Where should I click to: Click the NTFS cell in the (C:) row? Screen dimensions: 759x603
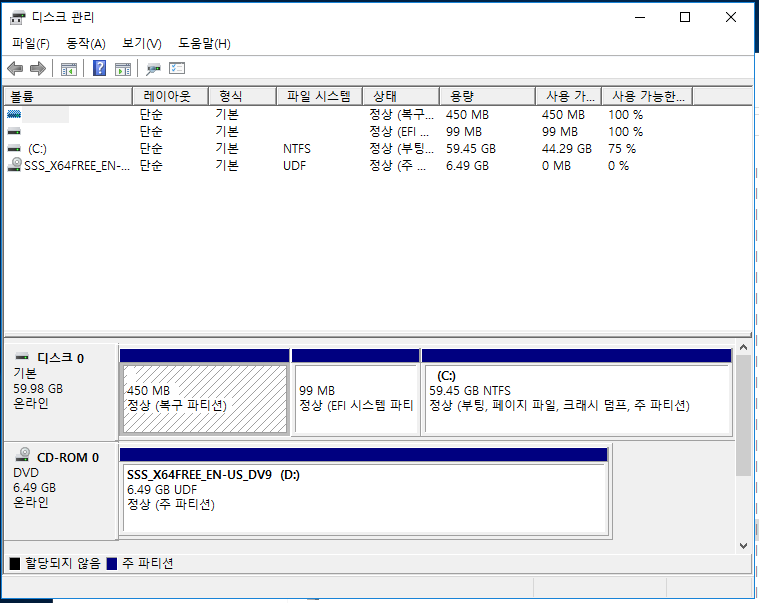(297, 149)
